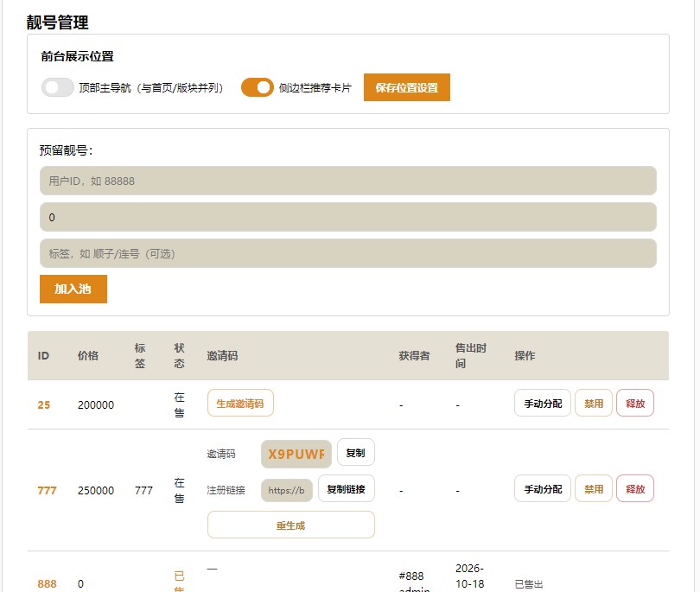The height and width of the screenshot is (592, 700).
Task: Select the price field showing 0
Action: click(x=347, y=217)
